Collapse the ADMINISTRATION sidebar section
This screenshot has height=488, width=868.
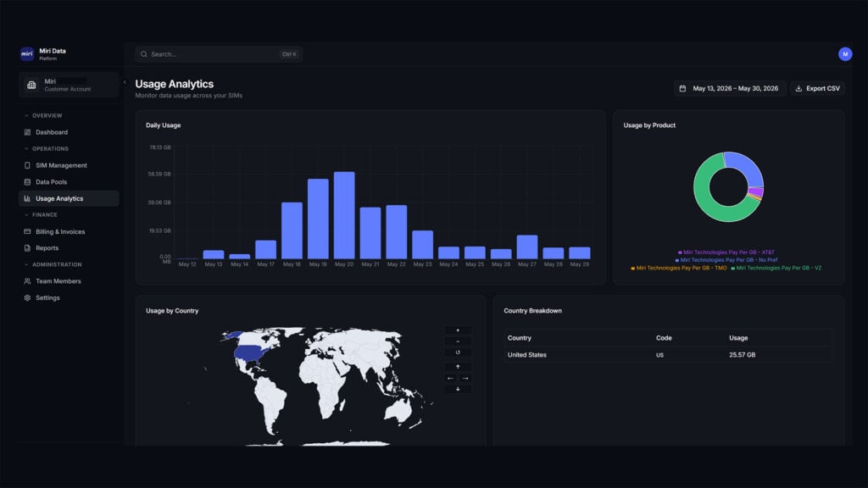click(53, 264)
